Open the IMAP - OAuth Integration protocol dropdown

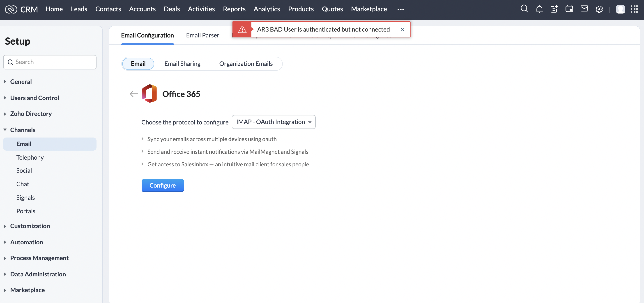(274, 122)
